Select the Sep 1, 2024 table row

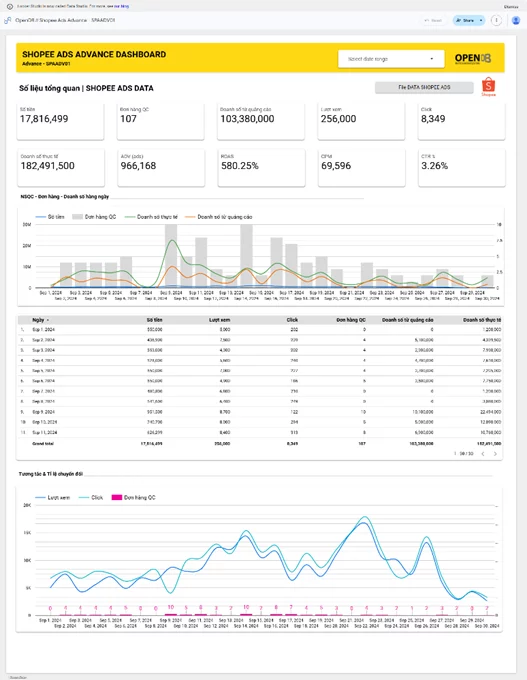point(260,330)
